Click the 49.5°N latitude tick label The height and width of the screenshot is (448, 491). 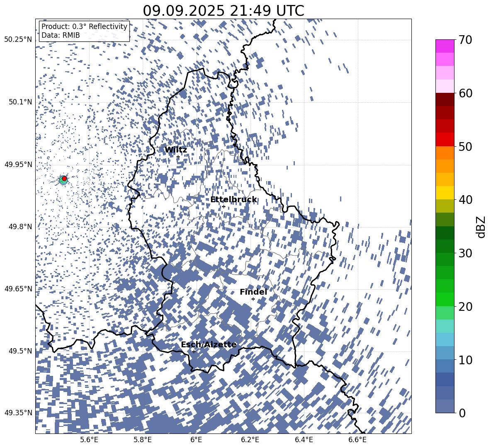20,351
